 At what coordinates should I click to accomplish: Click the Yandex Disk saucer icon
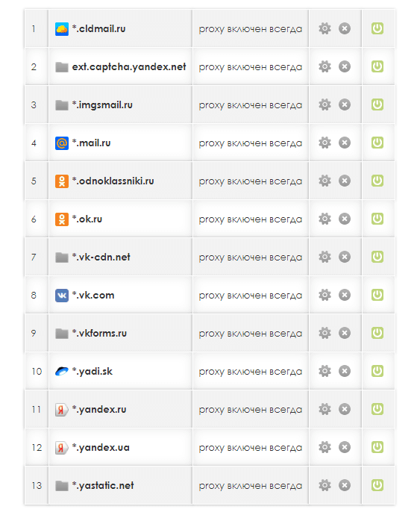pos(62,371)
